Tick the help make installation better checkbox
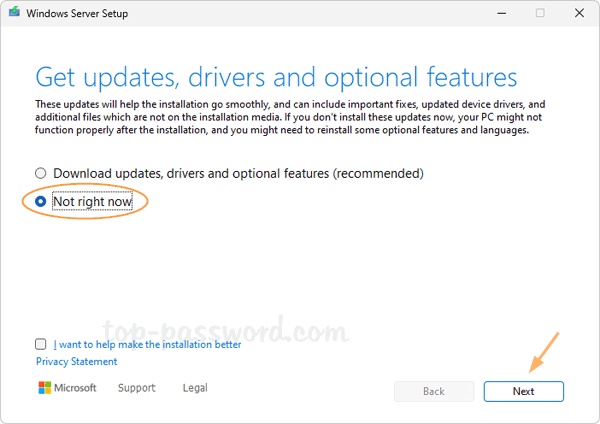Screen dimensions: 600x424 coord(41,344)
